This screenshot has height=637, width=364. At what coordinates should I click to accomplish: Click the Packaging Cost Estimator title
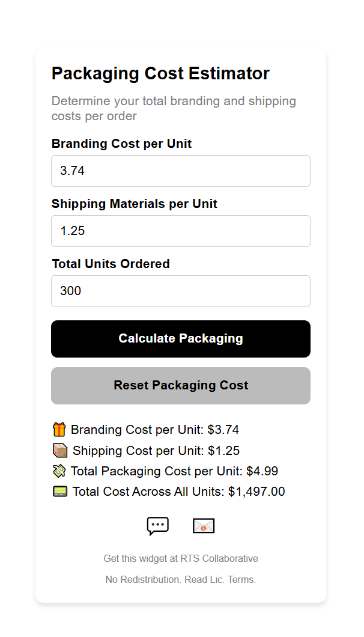(x=160, y=73)
